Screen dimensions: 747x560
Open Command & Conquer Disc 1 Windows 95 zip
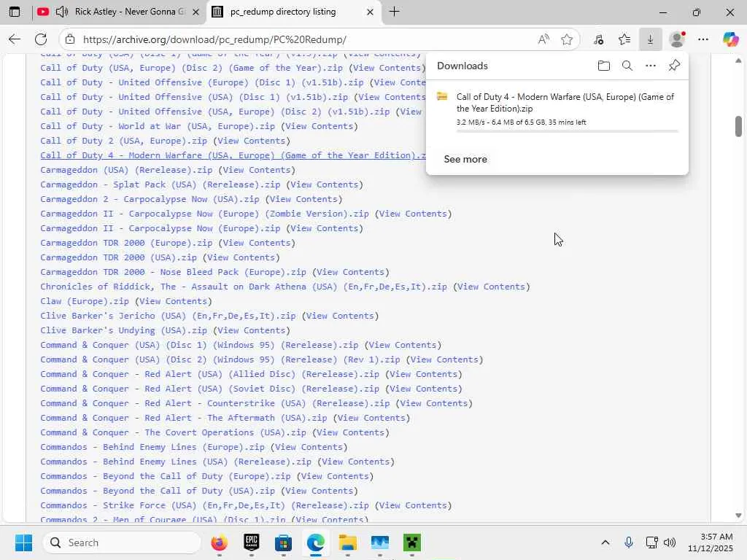(199, 345)
